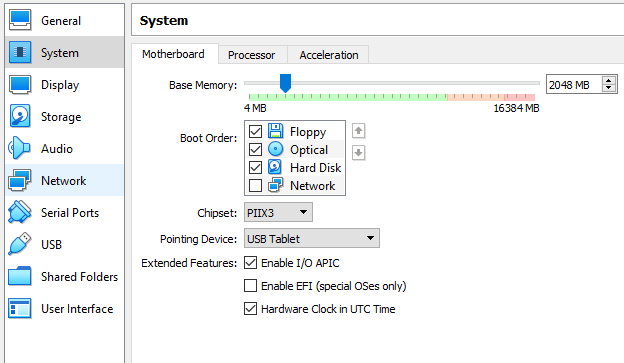Enable EFI (special OSes only) checkbox

(250, 286)
